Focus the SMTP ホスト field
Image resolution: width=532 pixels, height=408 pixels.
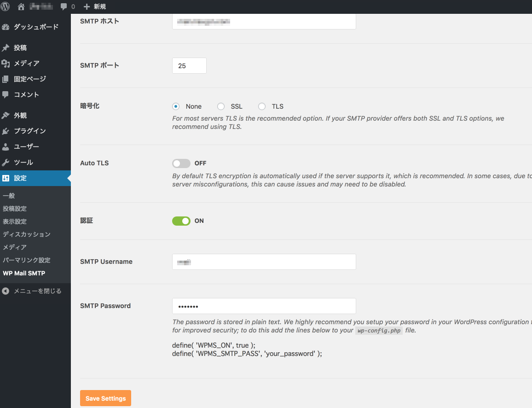click(x=264, y=21)
